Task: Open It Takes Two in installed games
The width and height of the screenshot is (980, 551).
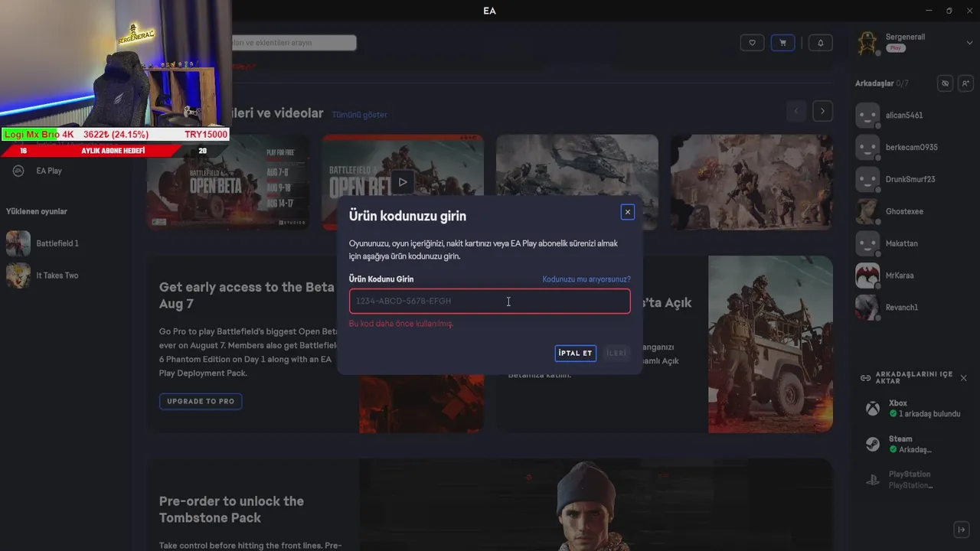Action: 57,275
